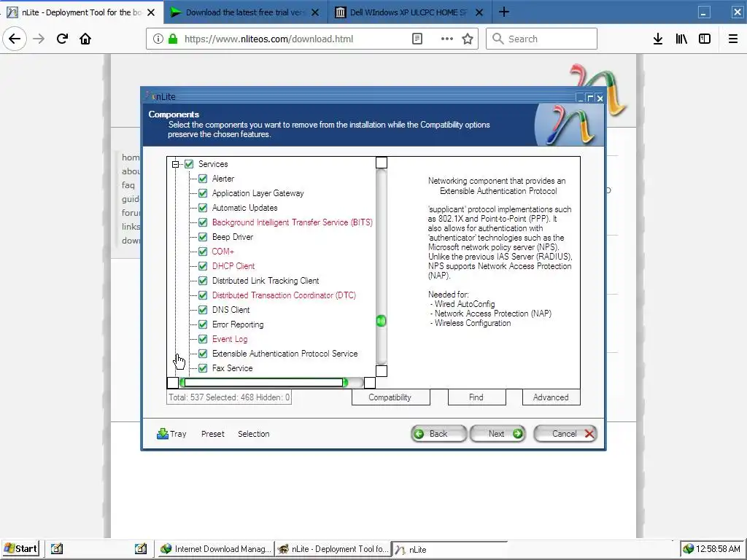Toggle the Background Intelligent Transfer Service checkbox
The height and width of the screenshot is (560, 747).
click(203, 222)
